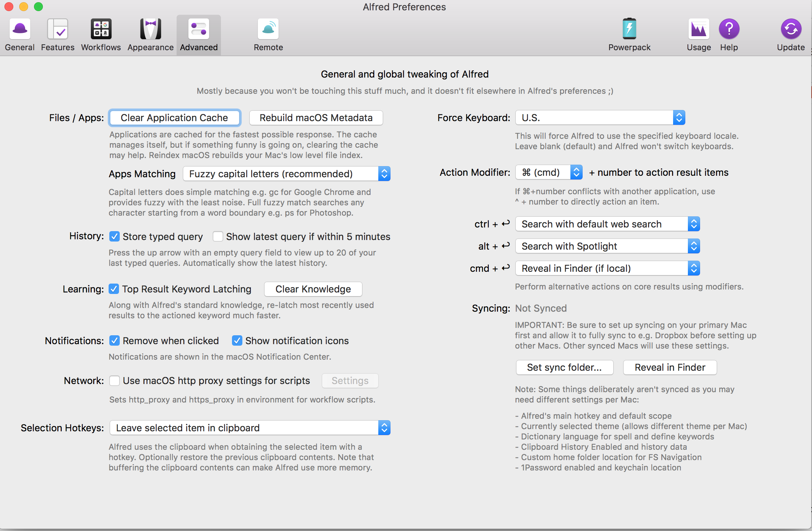Click the heading General and global tweaking of Alfred
Screen dimensions: 812x531
tap(405, 74)
